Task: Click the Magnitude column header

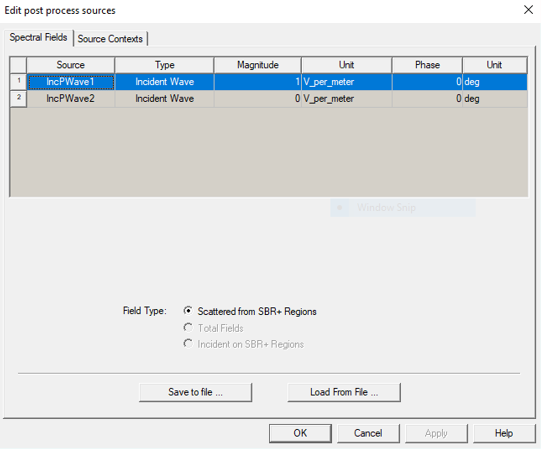Action: 258,65
